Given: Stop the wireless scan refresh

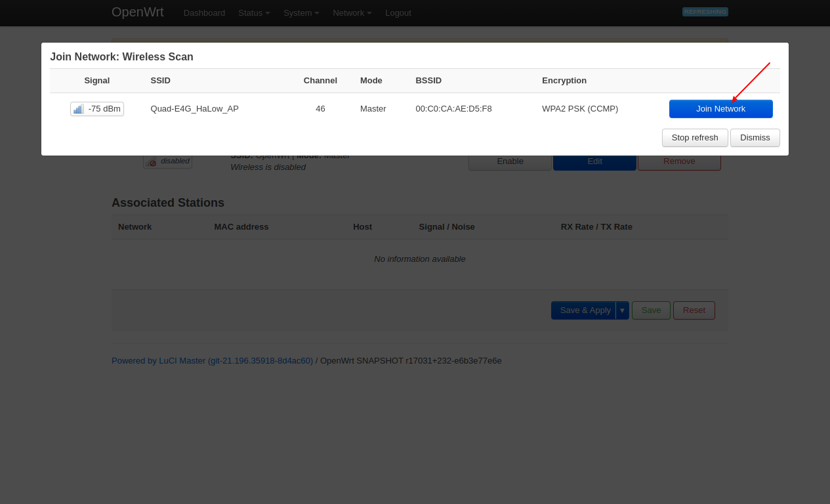Looking at the screenshot, I should [695, 138].
